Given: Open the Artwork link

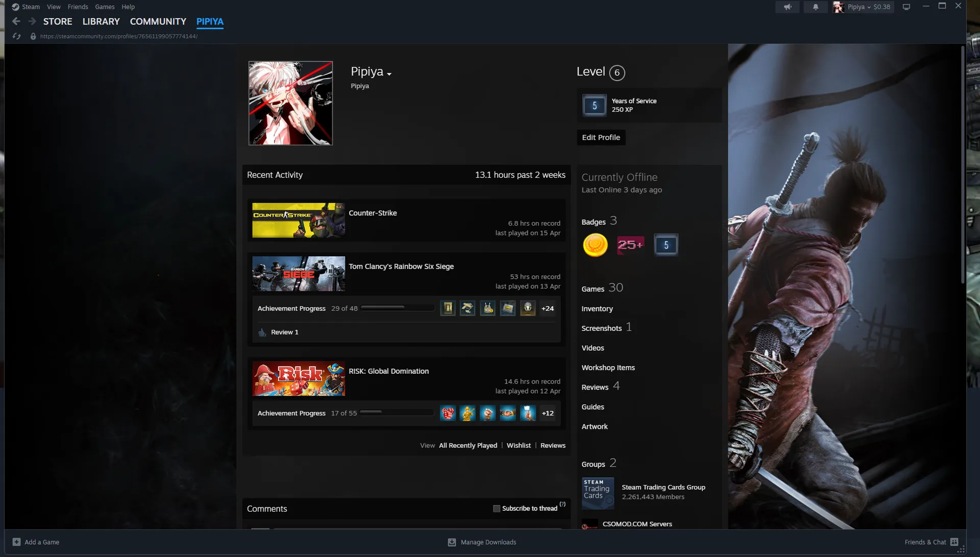Looking at the screenshot, I should pyautogui.click(x=595, y=427).
